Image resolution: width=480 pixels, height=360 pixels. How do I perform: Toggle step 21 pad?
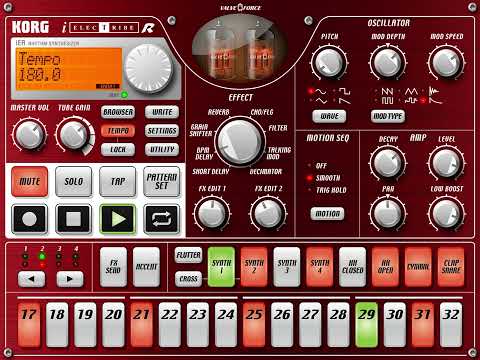click(142, 325)
